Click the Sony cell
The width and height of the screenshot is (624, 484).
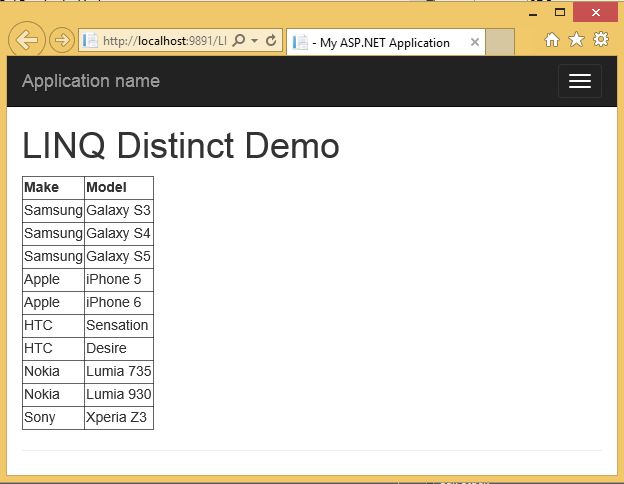(x=53, y=418)
